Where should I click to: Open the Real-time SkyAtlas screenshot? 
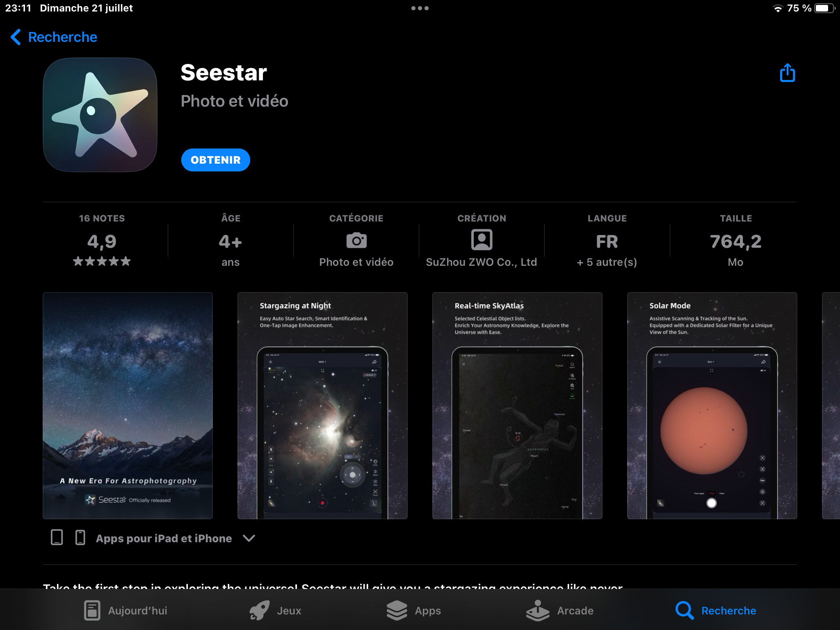(517, 406)
